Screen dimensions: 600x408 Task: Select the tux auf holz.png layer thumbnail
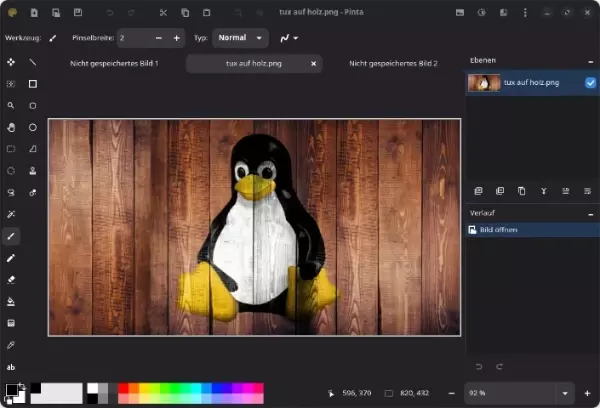pyautogui.click(x=484, y=83)
